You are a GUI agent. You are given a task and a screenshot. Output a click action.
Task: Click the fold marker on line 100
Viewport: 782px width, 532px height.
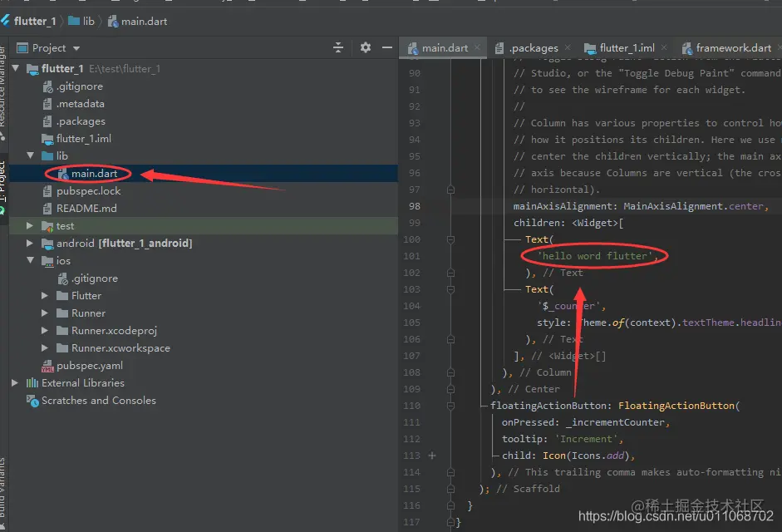point(451,239)
